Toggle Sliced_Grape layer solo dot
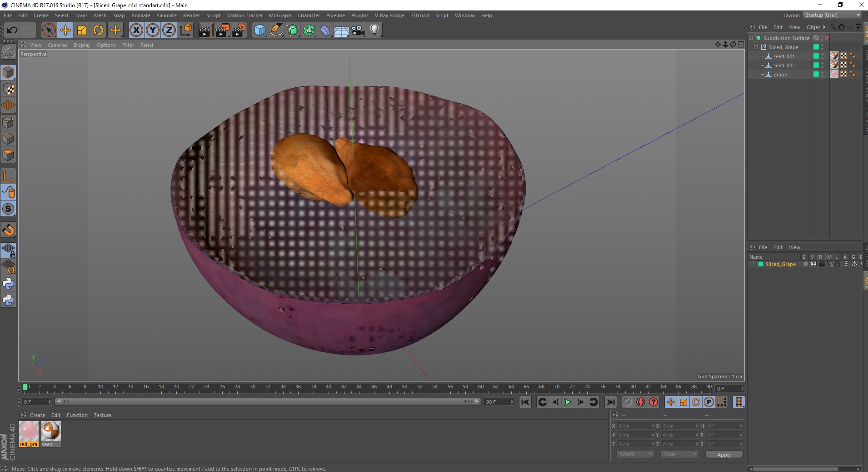This screenshot has width=868, height=472. pyautogui.click(x=805, y=264)
